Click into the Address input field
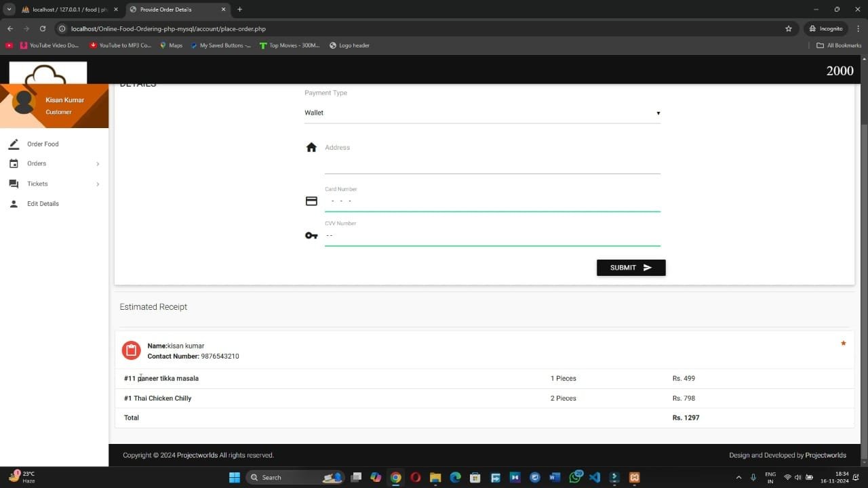 tap(492, 165)
